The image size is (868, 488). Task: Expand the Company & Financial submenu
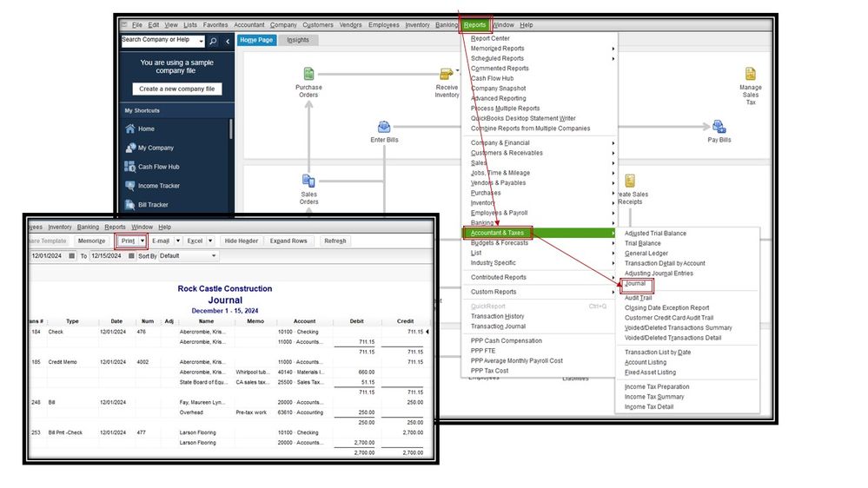coord(613,143)
